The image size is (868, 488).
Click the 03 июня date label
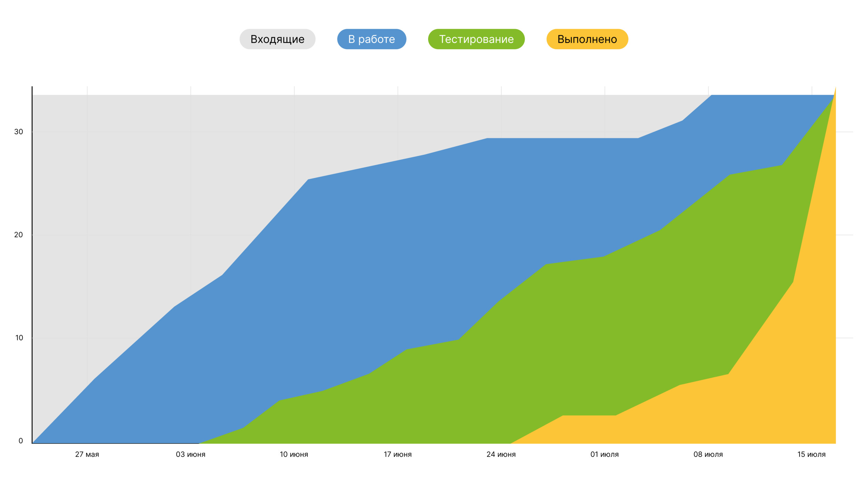[191, 454]
